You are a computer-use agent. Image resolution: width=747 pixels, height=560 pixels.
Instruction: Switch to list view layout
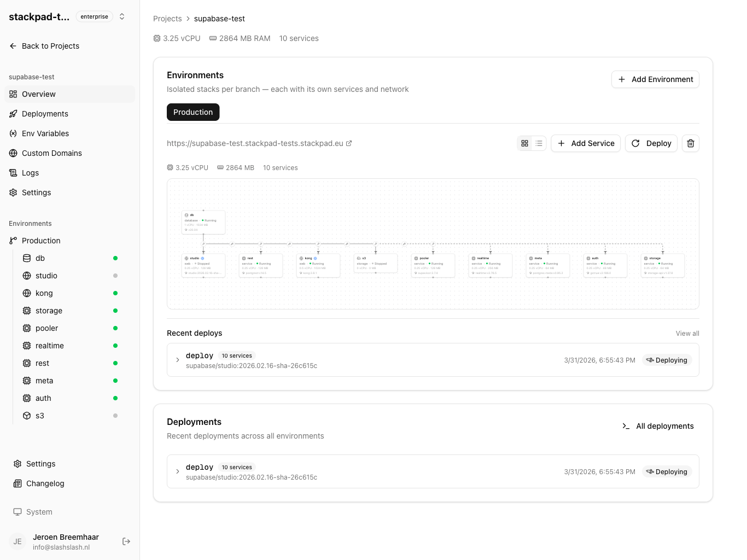pos(539,143)
